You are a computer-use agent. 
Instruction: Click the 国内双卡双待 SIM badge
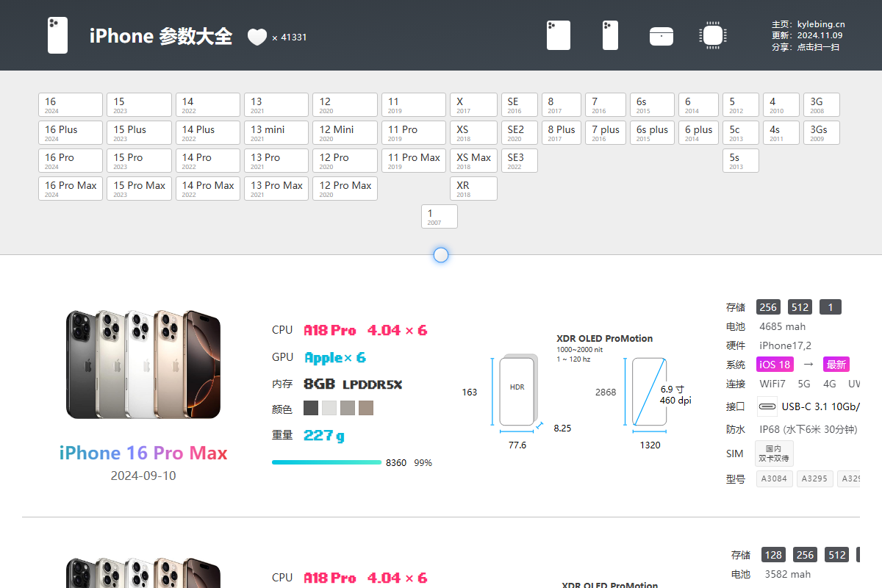774,453
